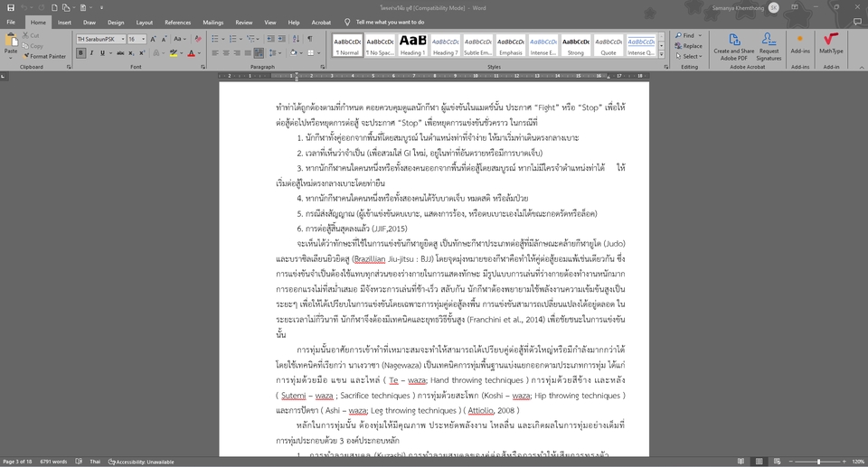Toggle bold formatting
The height and width of the screenshot is (467, 868).
click(x=80, y=53)
